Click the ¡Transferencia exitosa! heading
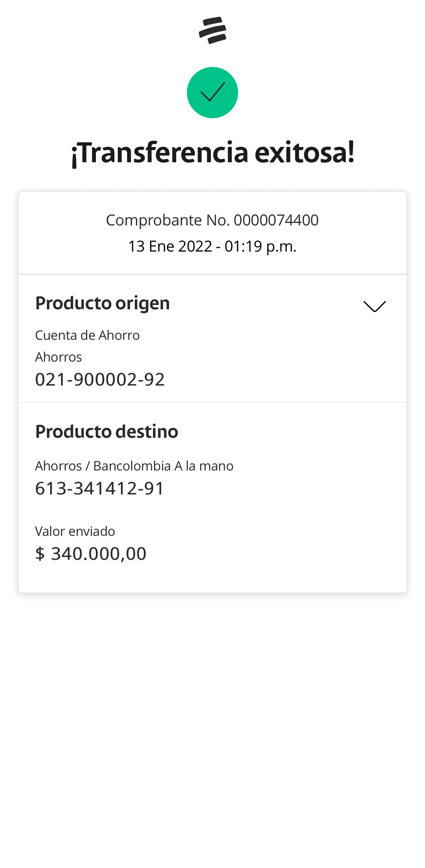 212,153
